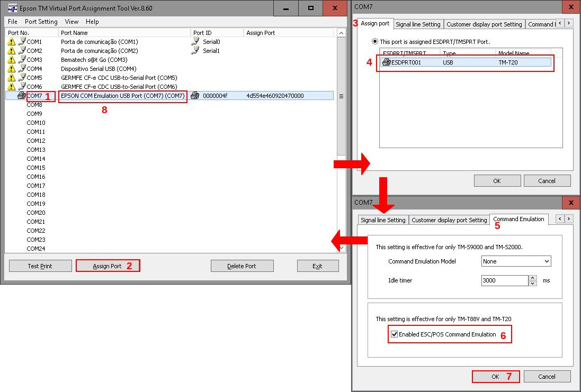Click assign port value 4d554e460920470000

point(275,96)
